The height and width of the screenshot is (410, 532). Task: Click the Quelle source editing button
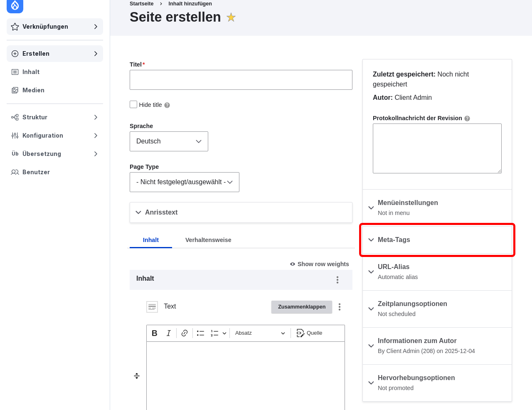[309, 333]
